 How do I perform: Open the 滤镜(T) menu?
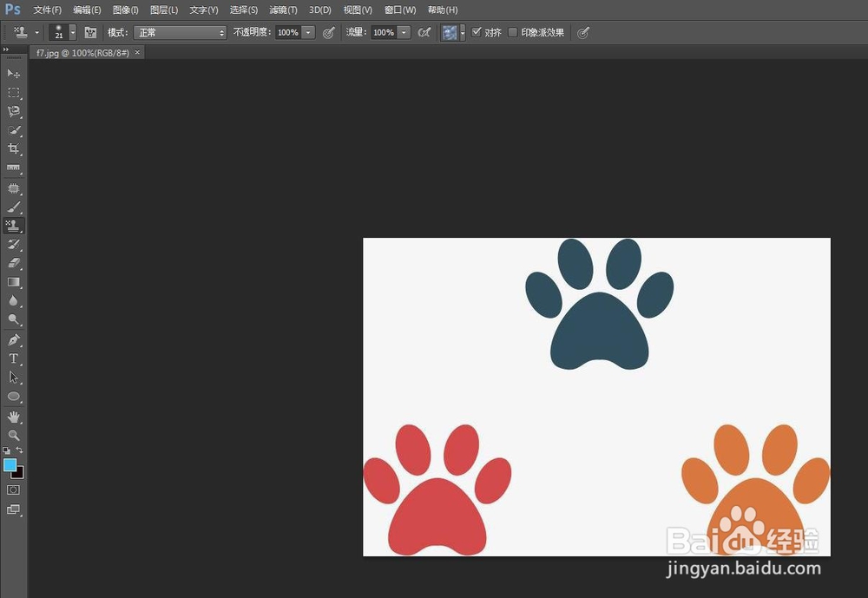tap(283, 10)
